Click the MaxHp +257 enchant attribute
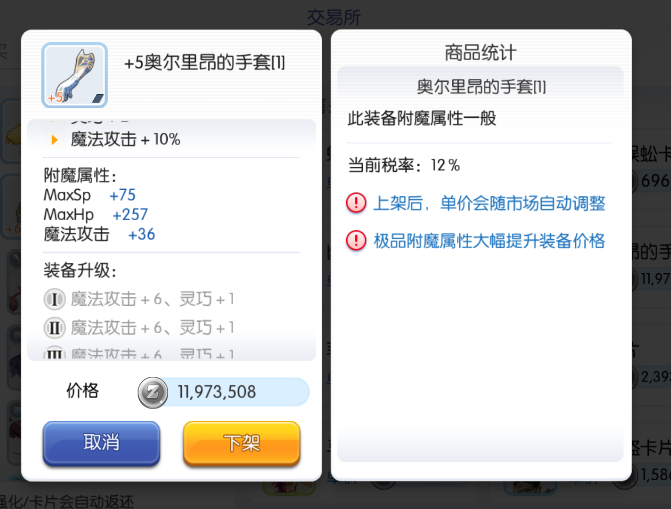The image size is (671, 509). pyautogui.click(x=96, y=214)
